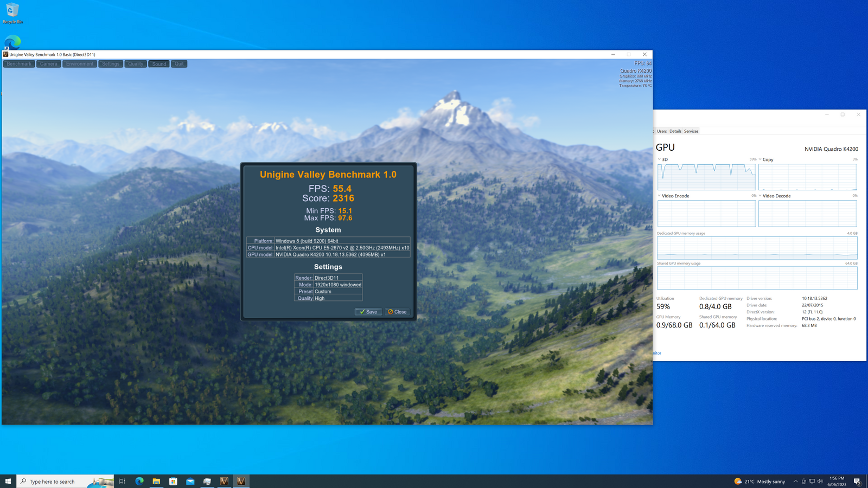The width and height of the screenshot is (868, 488).
Task: Select the Min FPS value 15.1
Action: [345, 211]
